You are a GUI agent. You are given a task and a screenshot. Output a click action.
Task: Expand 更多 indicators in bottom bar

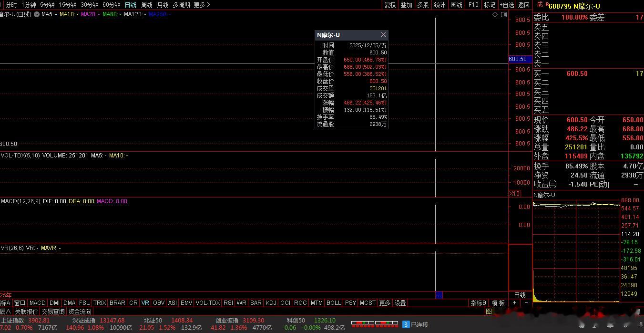pos(385,303)
